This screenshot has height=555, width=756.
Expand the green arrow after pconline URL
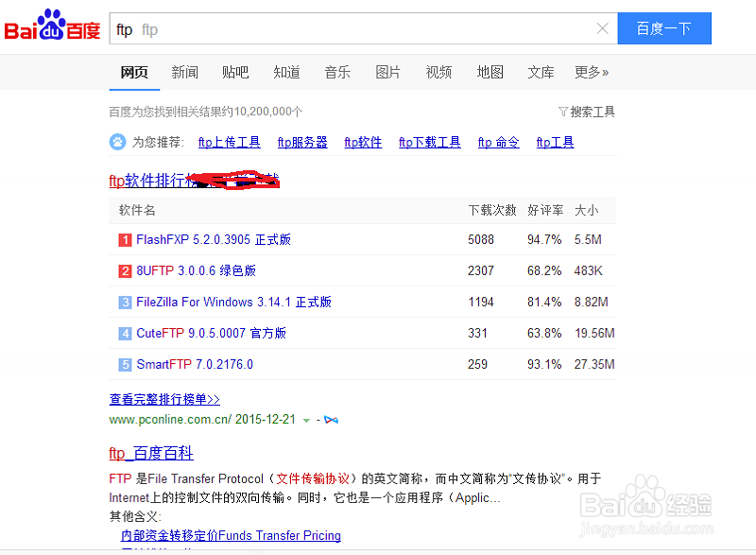click(306, 421)
